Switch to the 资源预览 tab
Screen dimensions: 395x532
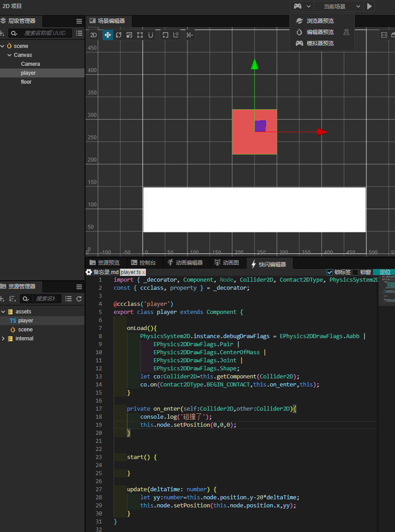click(105, 262)
